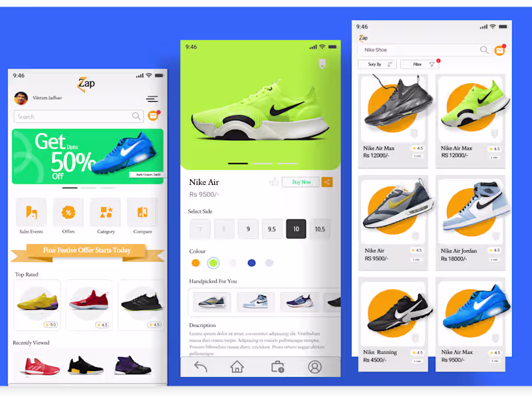This screenshot has width=532, height=399.
Task: Open the light blue Jordan handpicked thumbnail
Action: click(x=255, y=302)
